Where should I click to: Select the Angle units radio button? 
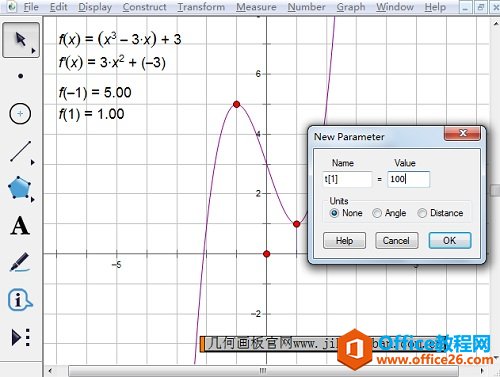377,213
